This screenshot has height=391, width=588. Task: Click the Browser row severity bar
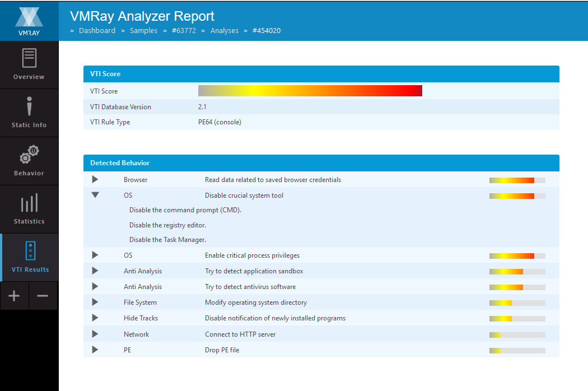tap(517, 180)
